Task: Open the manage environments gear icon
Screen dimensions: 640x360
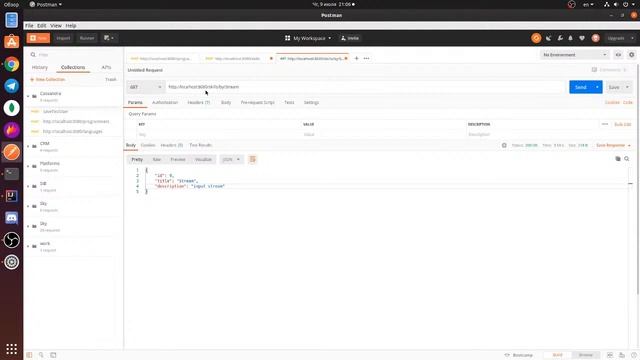Action: pyautogui.click(x=631, y=55)
